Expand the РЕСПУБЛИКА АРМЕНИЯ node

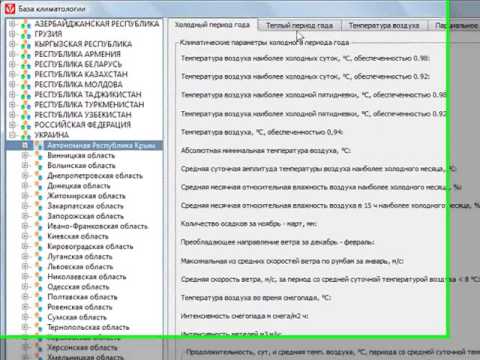12,54
